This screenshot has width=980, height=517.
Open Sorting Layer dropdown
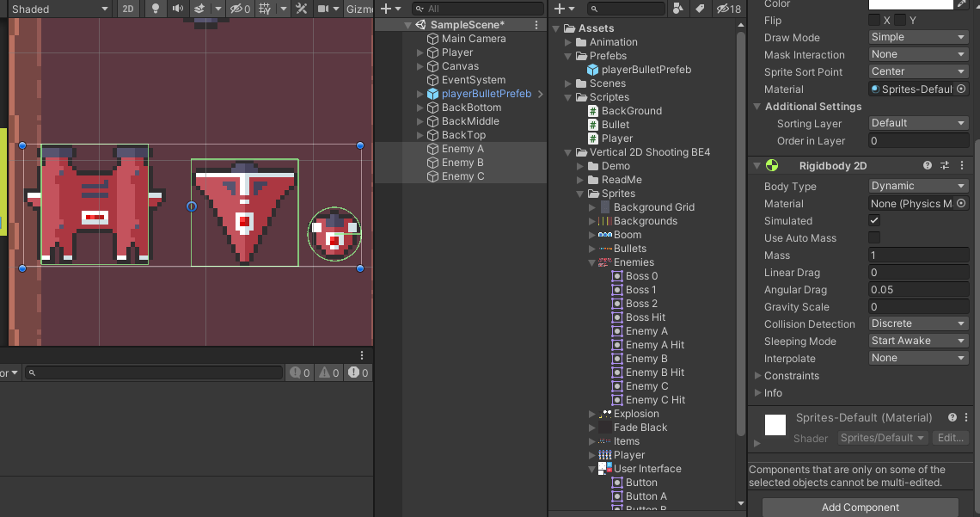click(919, 123)
